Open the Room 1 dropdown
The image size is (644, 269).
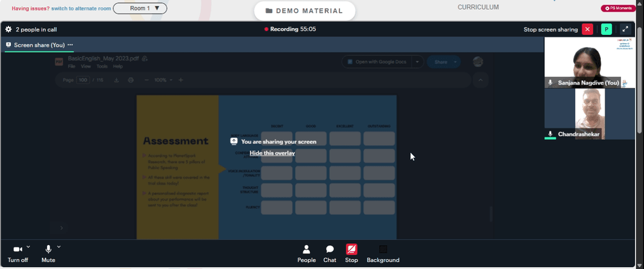click(140, 8)
